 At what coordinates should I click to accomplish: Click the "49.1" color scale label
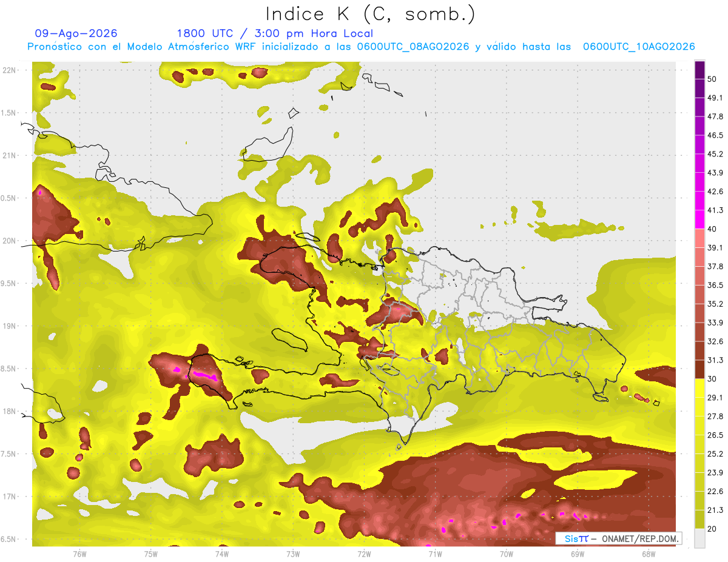(x=715, y=98)
